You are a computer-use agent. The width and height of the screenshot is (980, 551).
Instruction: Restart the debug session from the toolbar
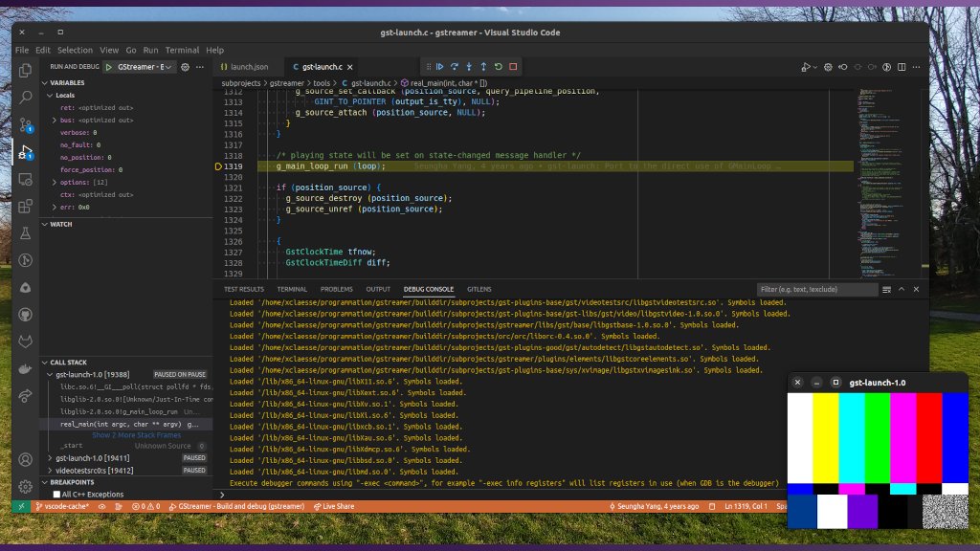click(498, 66)
